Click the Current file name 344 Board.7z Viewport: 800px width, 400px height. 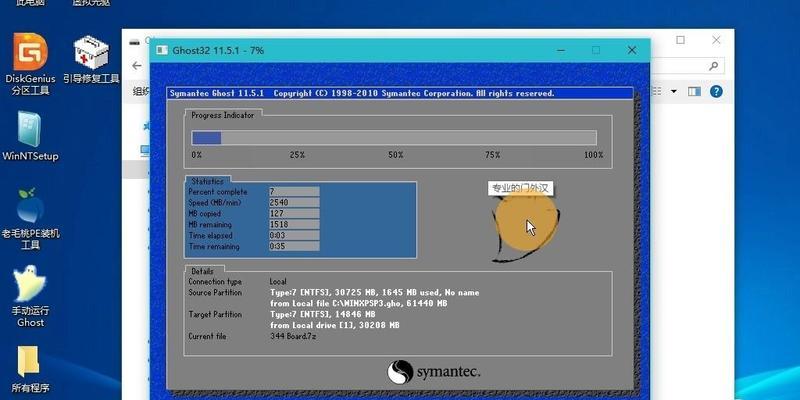293,337
